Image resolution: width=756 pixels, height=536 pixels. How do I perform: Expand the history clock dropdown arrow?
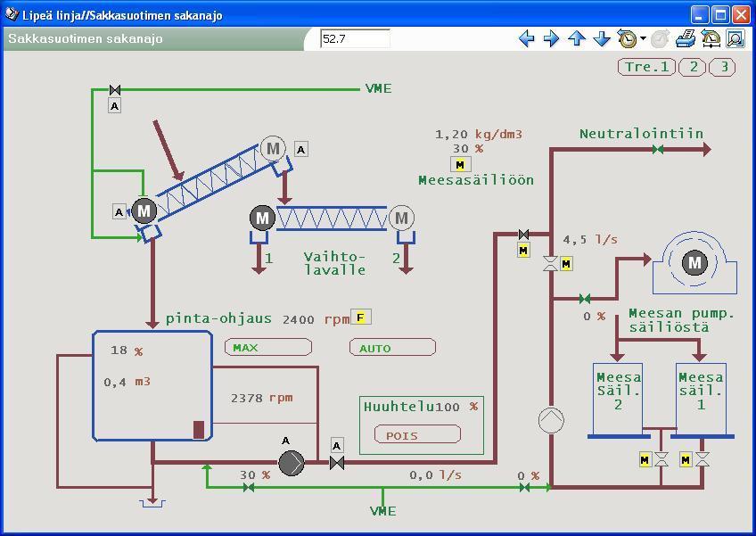point(643,38)
